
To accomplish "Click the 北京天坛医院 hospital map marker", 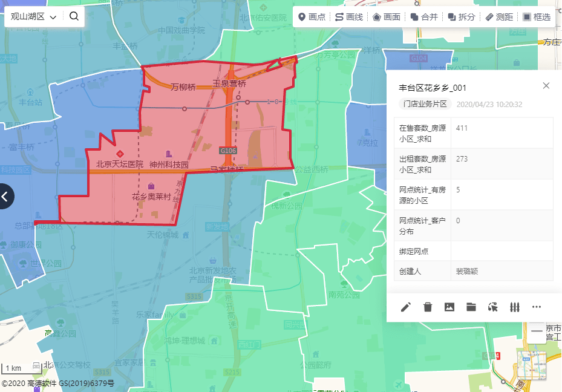I will (x=120, y=154).
